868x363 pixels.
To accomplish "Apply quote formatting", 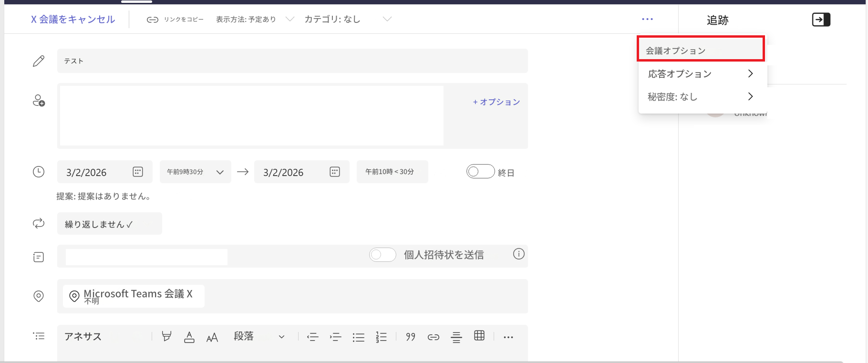I will [x=411, y=337].
